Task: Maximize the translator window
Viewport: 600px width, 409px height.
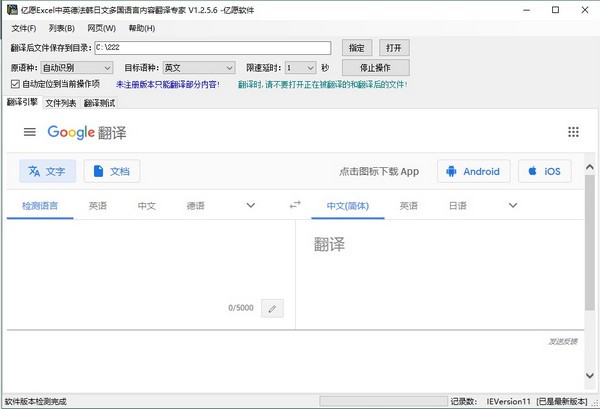Action: coord(556,10)
